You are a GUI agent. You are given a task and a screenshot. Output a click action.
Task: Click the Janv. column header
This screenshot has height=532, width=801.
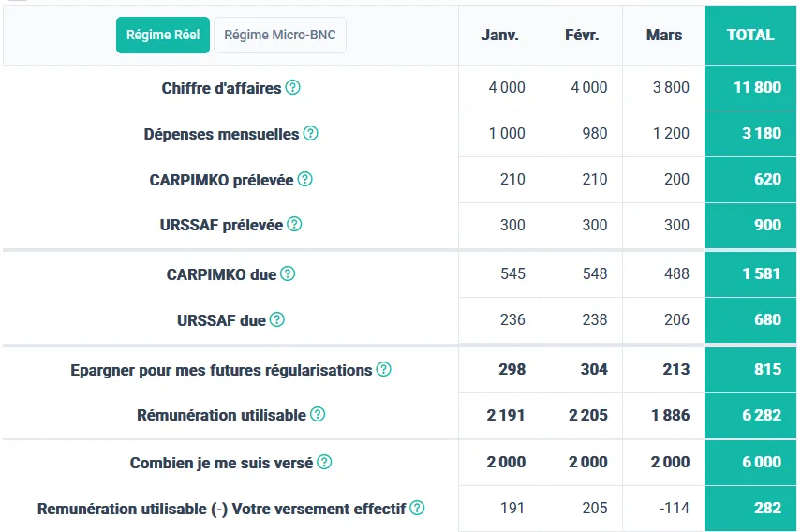[x=499, y=36]
